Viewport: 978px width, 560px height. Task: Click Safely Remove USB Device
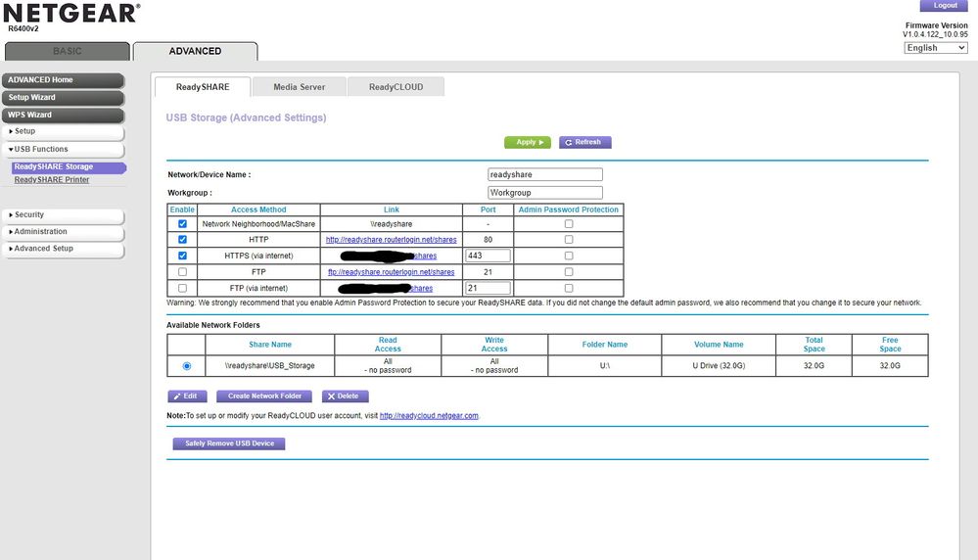228,443
